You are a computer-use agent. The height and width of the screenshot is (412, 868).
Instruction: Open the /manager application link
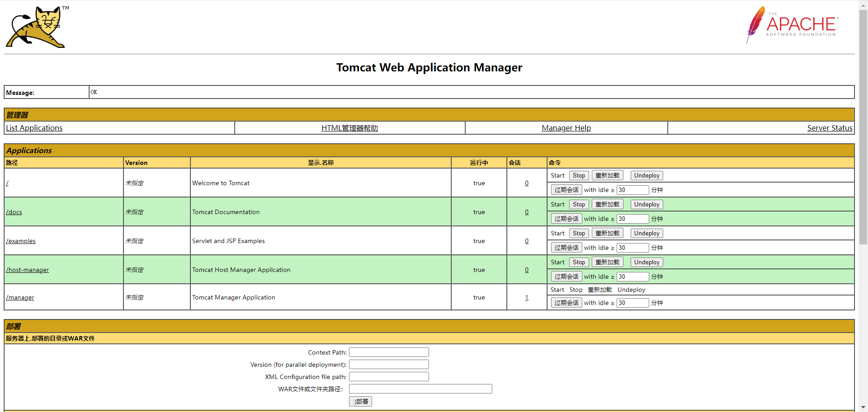20,297
